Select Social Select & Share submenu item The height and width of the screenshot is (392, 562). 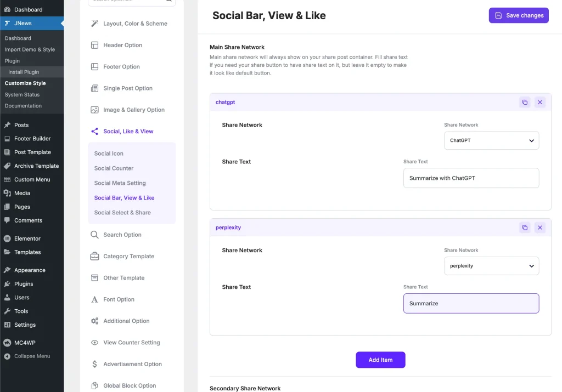(x=122, y=213)
